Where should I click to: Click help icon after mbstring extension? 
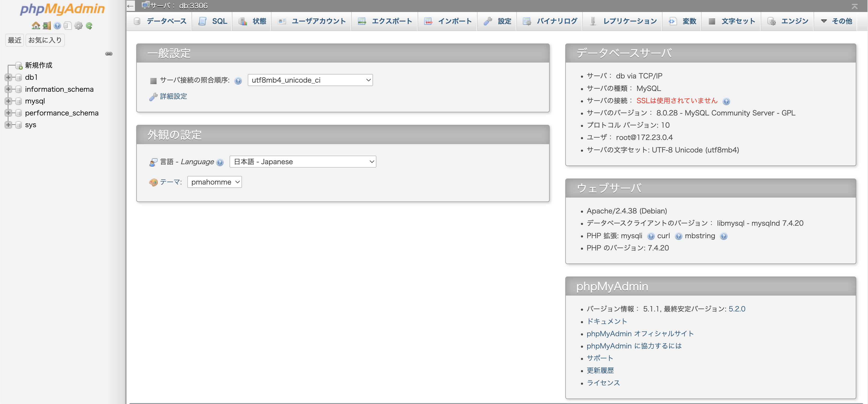tap(723, 236)
